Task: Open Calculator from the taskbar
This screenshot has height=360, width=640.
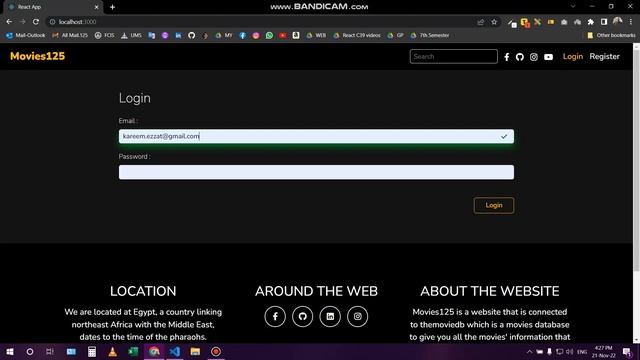Action: [x=92, y=351]
